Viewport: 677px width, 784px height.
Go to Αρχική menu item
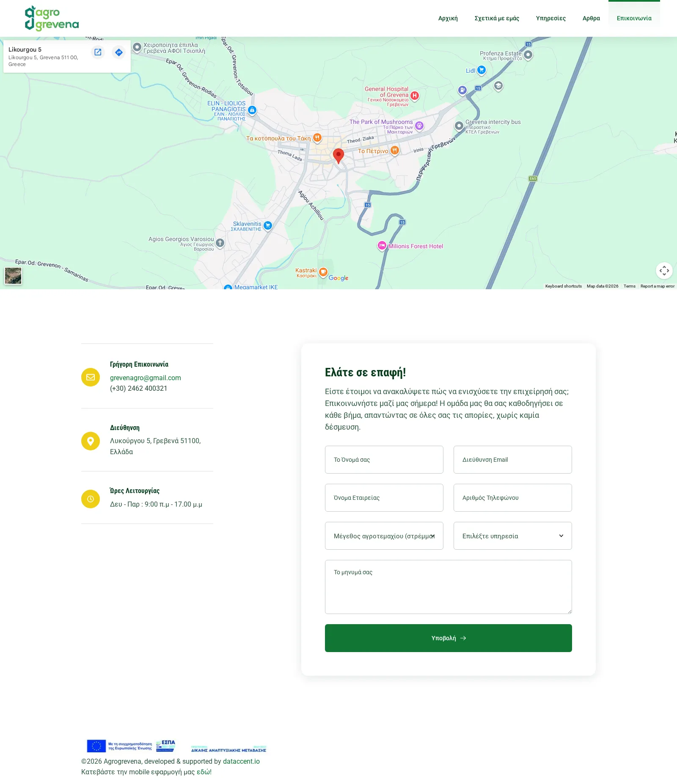(x=448, y=18)
